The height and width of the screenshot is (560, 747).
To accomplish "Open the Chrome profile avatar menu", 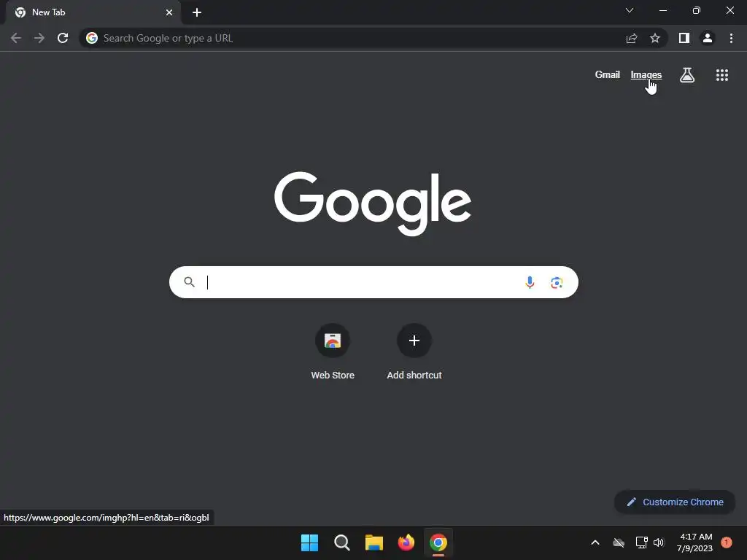I will [708, 38].
